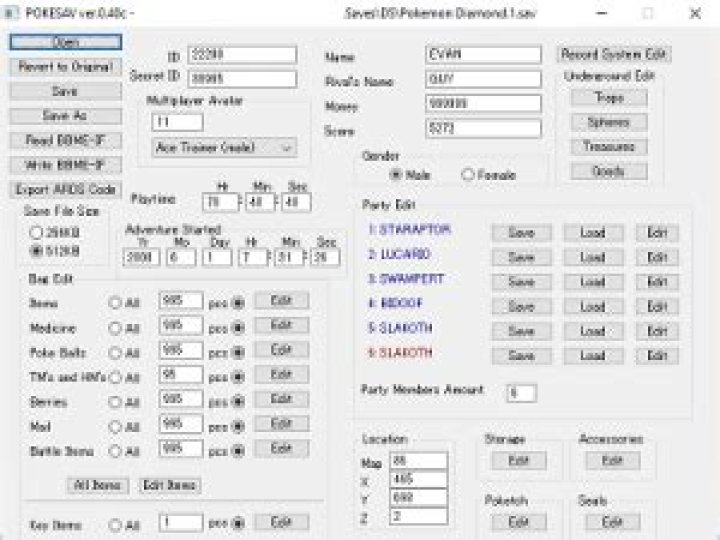
Task: Load into the STARAPTOR party slot
Action: pos(593,233)
